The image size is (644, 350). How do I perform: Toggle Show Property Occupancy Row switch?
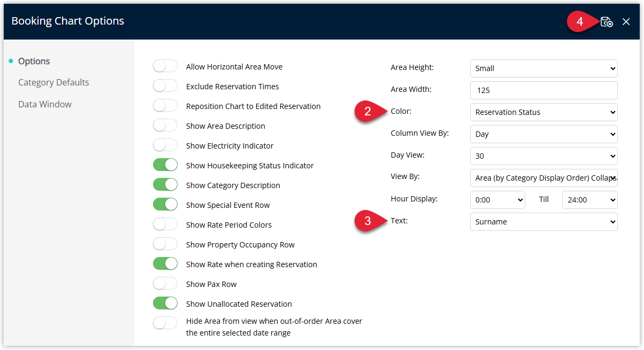click(165, 244)
